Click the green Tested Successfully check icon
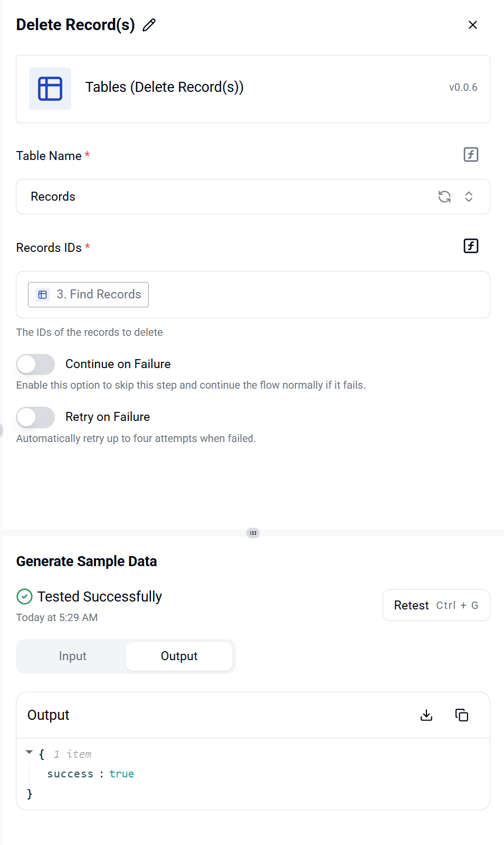The image size is (504, 845). click(x=25, y=597)
